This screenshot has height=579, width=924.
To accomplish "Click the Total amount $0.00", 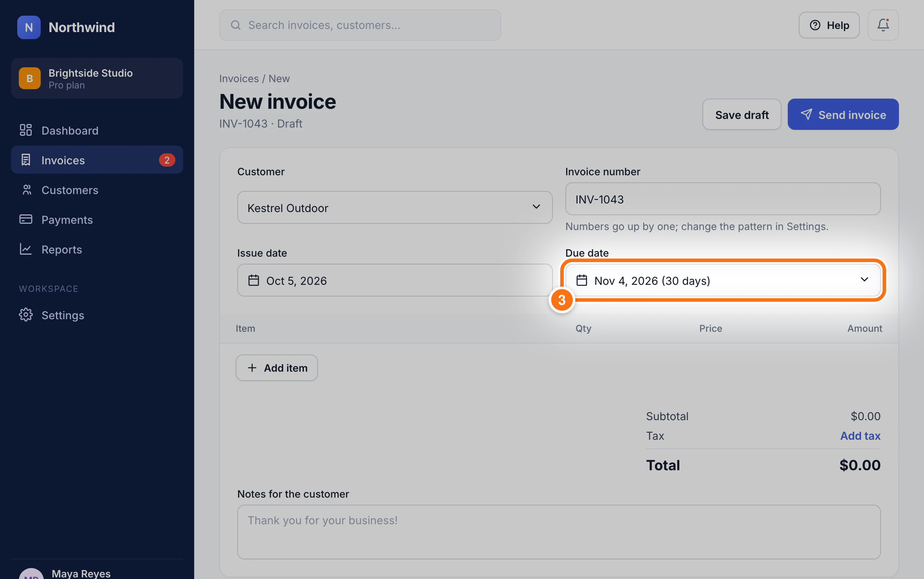I will pos(860,466).
